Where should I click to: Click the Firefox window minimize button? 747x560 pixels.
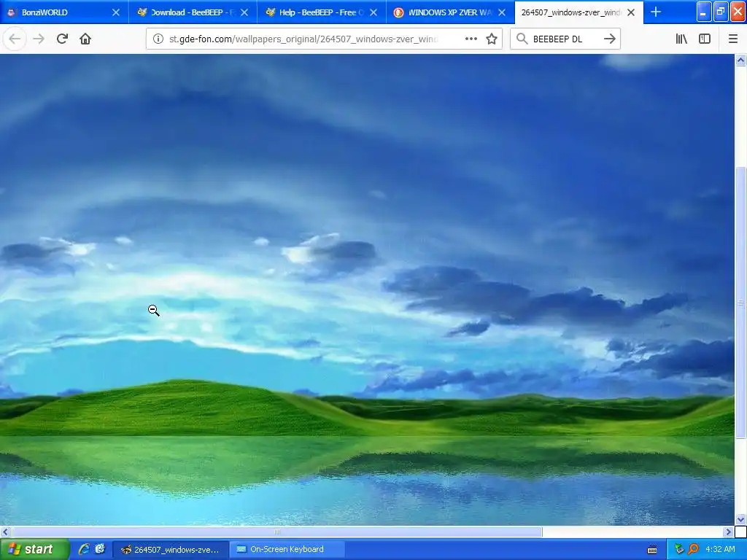tap(704, 12)
